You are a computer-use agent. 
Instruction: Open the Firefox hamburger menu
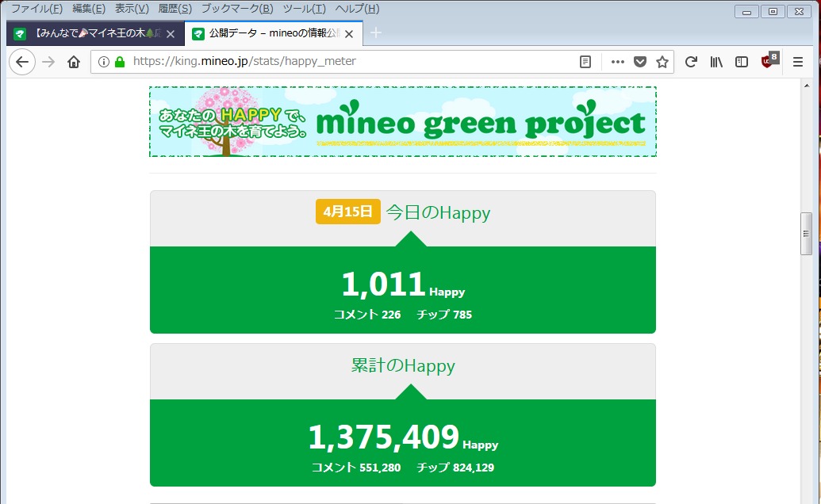click(798, 62)
